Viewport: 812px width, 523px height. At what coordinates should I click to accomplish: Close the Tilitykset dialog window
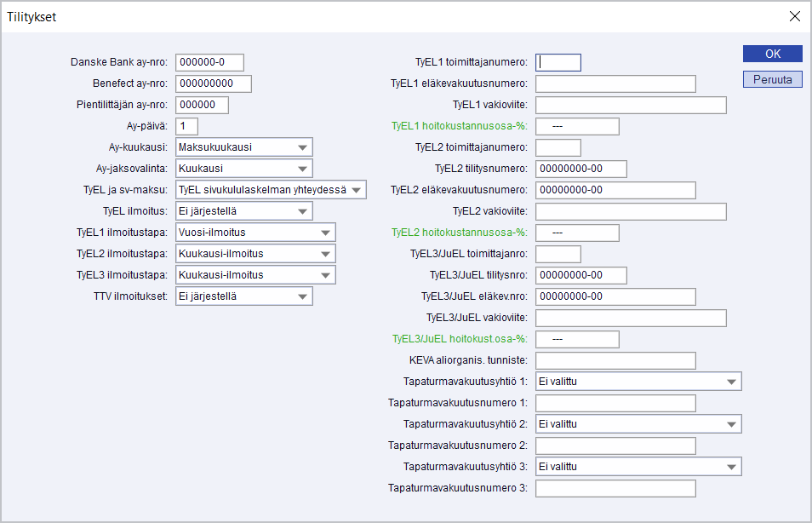click(794, 16)
